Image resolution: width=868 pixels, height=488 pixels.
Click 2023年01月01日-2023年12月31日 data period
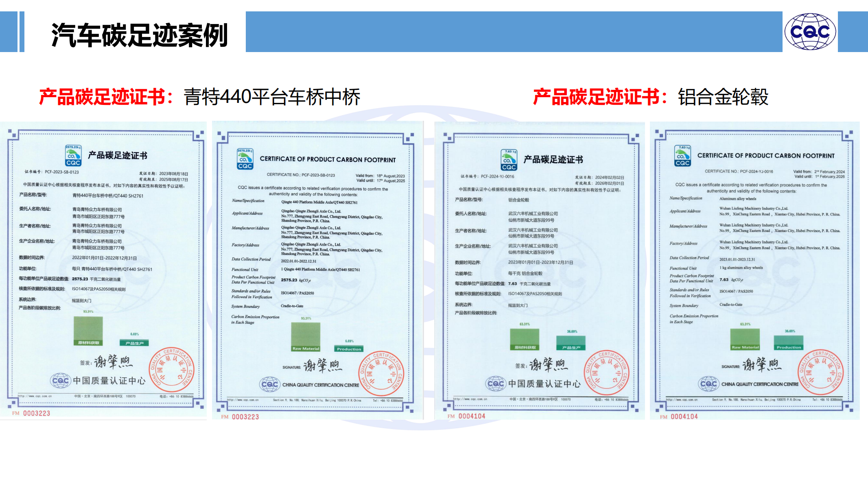540,262
